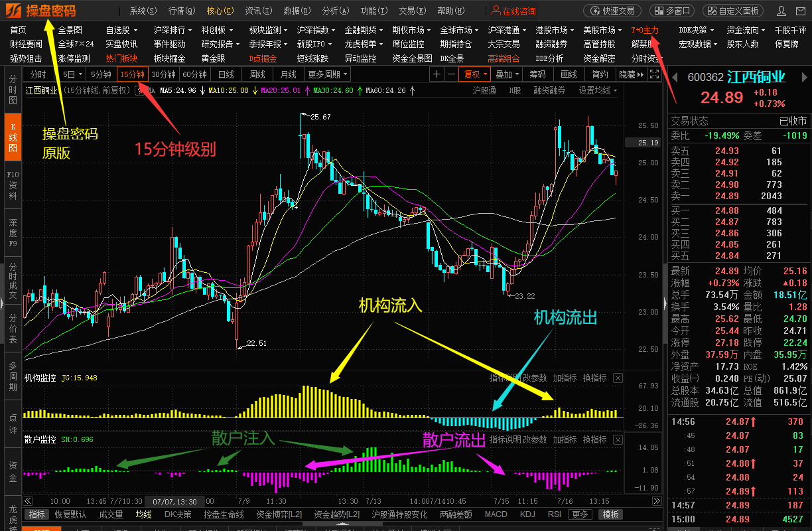Open the 分时成交 sidebar panel
812x531 pixels.
[13, 281]
